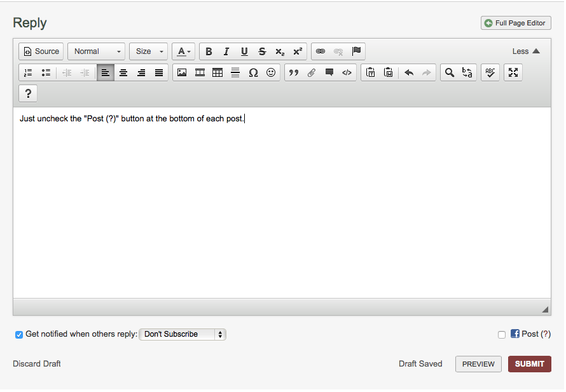Toggle bold formatting
This screenshot has width=566, height=392.
tap(209, 51)
